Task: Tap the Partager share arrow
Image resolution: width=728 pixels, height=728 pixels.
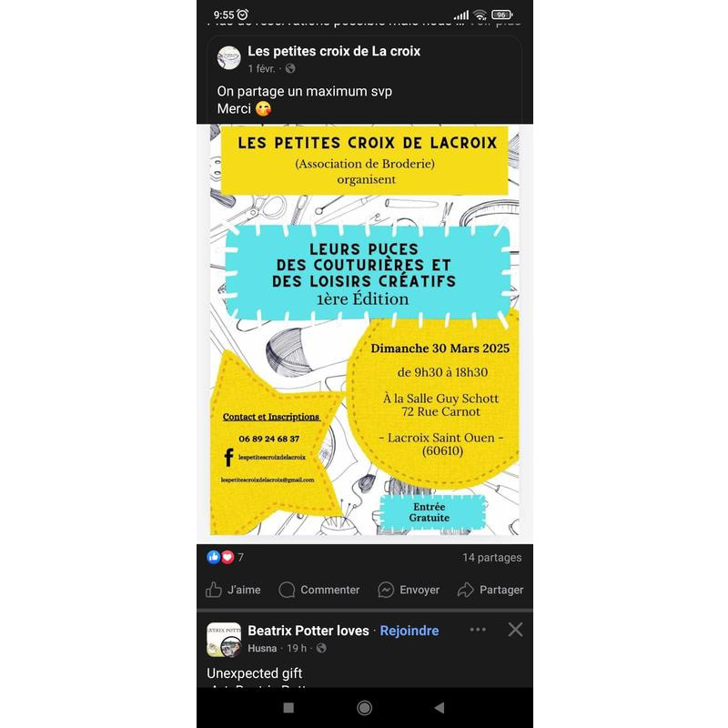Action: 465,590
